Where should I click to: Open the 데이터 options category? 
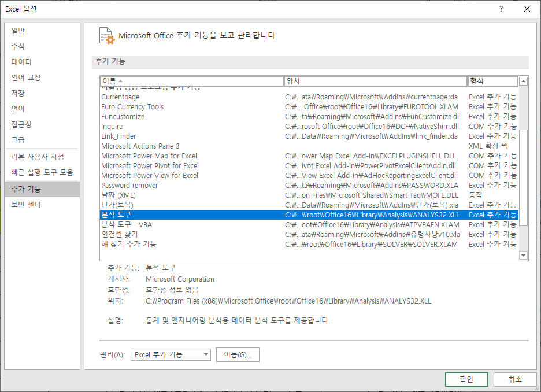42,62
